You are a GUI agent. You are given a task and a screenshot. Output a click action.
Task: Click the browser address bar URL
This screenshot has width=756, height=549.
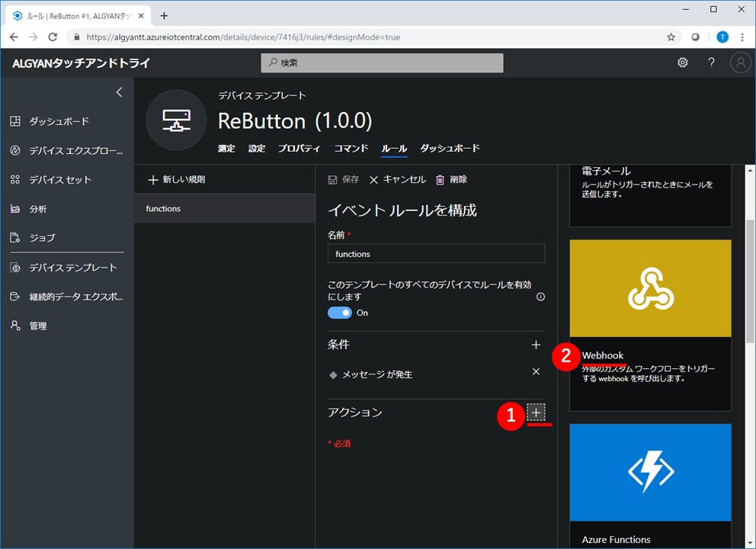coord(243,37)
